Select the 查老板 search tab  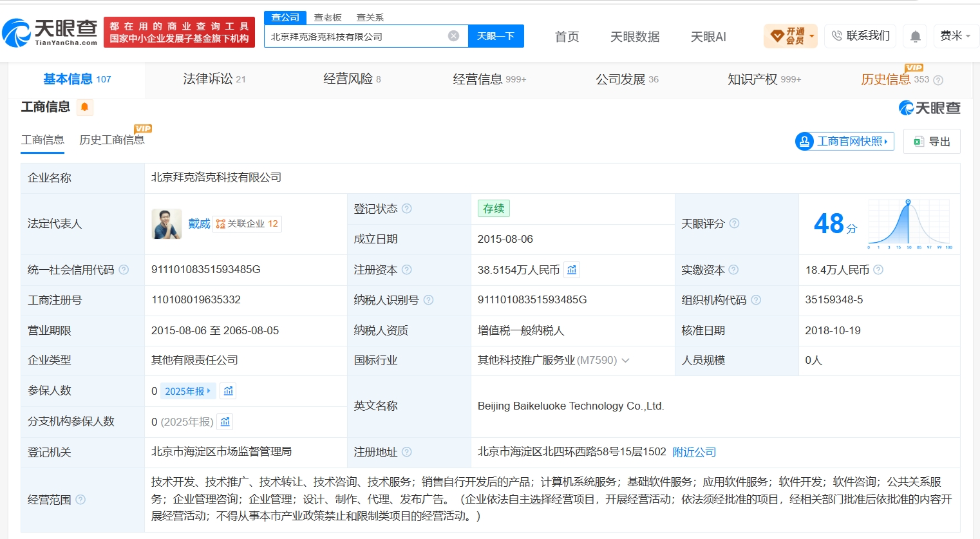point(328,17)
